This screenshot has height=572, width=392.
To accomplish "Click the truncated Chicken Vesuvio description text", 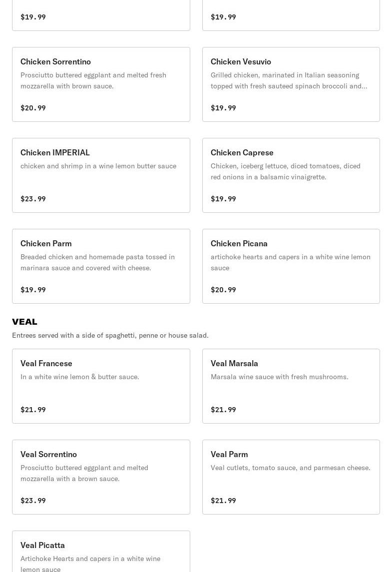I will click(x=289, y=80).
